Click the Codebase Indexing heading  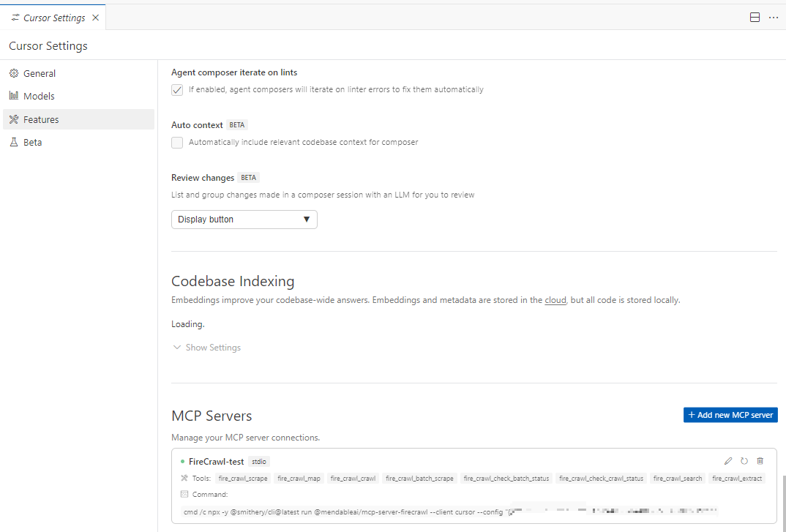pos(233,281)
